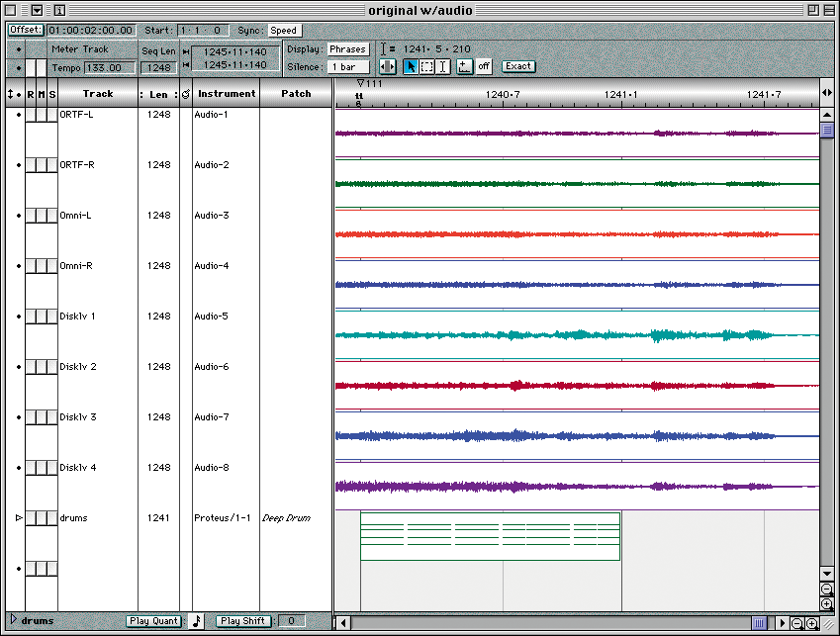Click the scroll down arrow
This screenshot has width=840, height=636.
pos(826,574)
